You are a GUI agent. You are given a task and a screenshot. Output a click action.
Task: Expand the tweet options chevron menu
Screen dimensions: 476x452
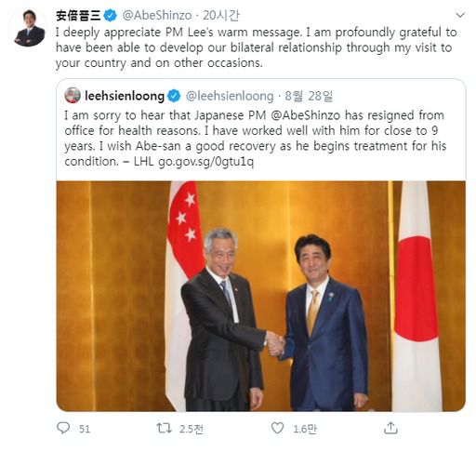[x=460, y=15]
